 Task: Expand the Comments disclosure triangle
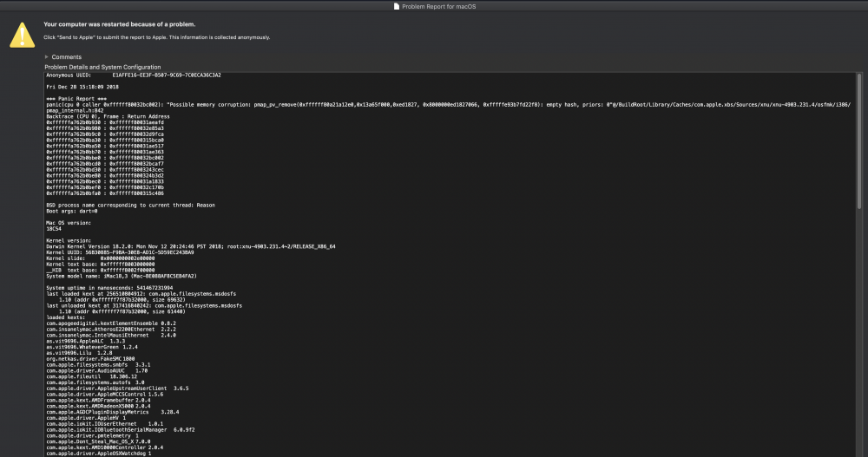(x=47, y=57)
